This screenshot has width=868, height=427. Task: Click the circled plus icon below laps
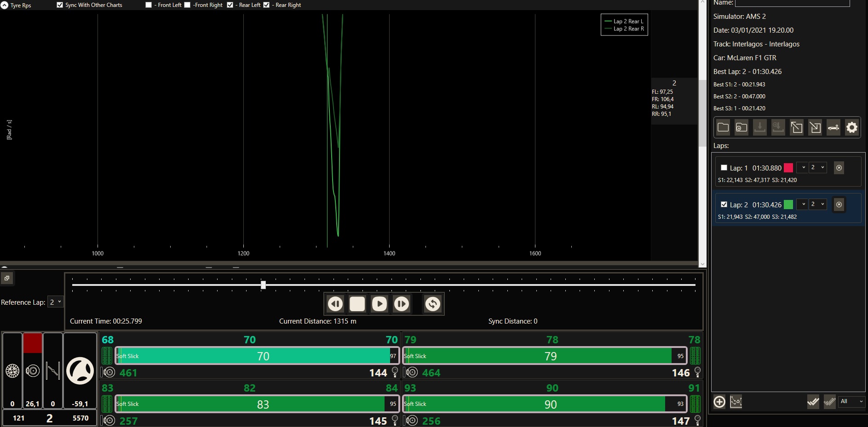[x=719, y=402]
